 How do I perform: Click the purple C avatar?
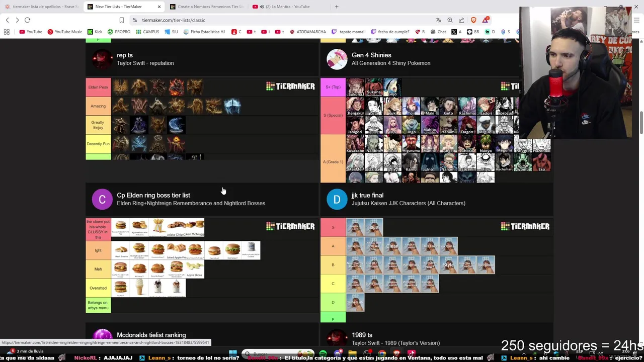102,199
